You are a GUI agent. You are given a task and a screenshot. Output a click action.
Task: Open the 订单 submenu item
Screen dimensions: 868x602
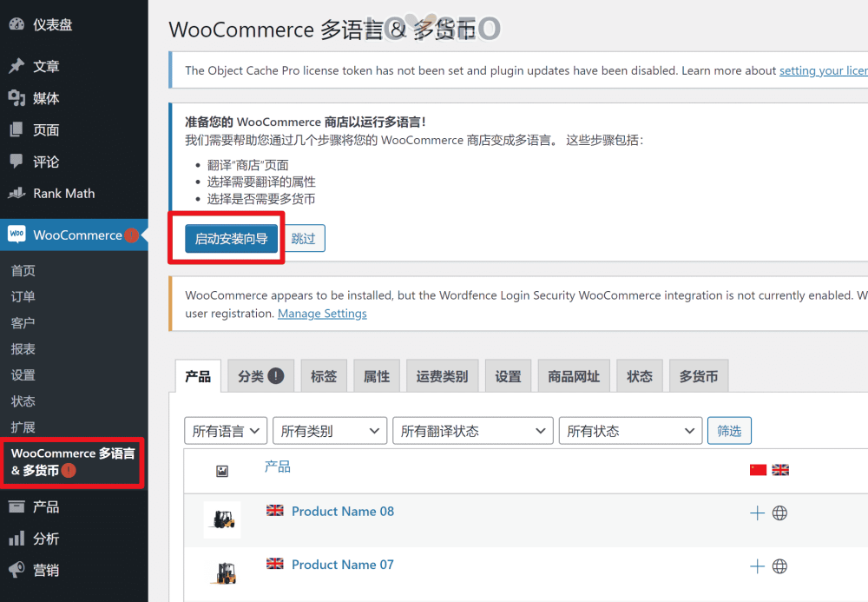click(x=23, y=296)
